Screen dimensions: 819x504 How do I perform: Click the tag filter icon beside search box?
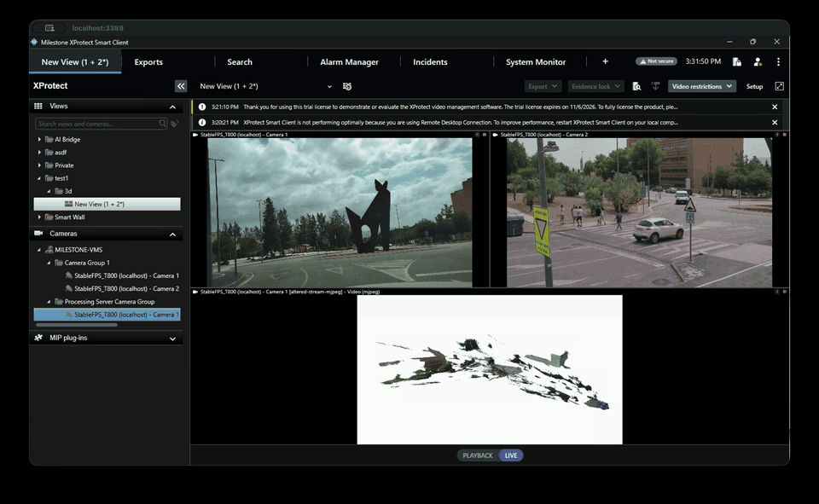coord(174,124)
